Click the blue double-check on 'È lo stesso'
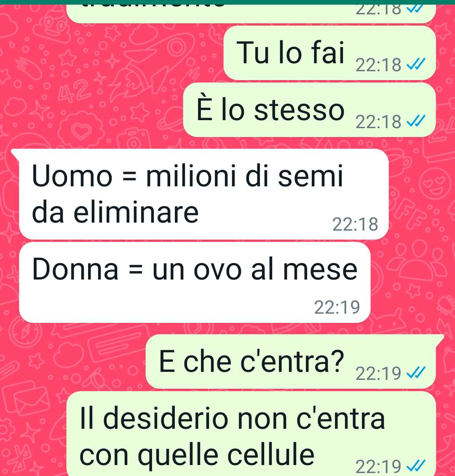This screenshot has width=455, height=476. pos(416,121)
